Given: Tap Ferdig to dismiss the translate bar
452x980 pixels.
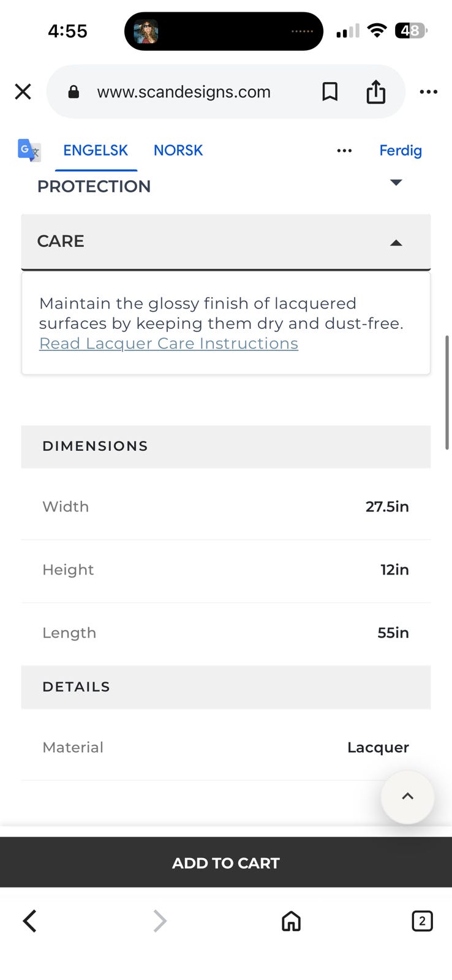Looking at the screenshot, I should click(x=401, y=151).
